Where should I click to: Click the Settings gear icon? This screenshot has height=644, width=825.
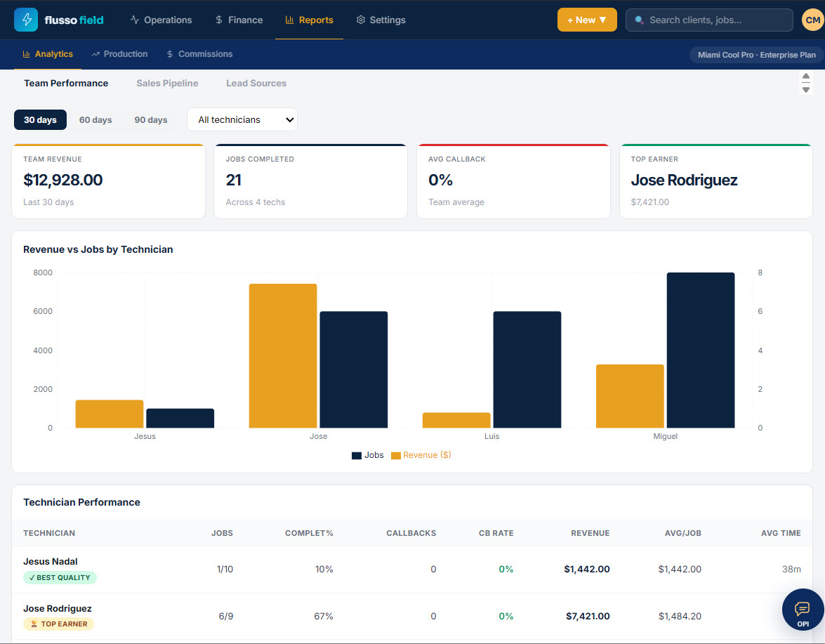pyautogui.click(x=360, y=20)
